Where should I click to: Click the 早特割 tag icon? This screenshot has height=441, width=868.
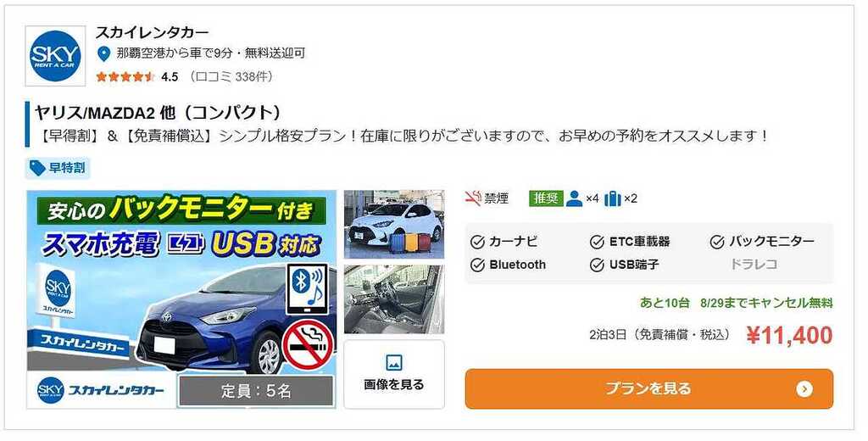[x=37, y=168]
